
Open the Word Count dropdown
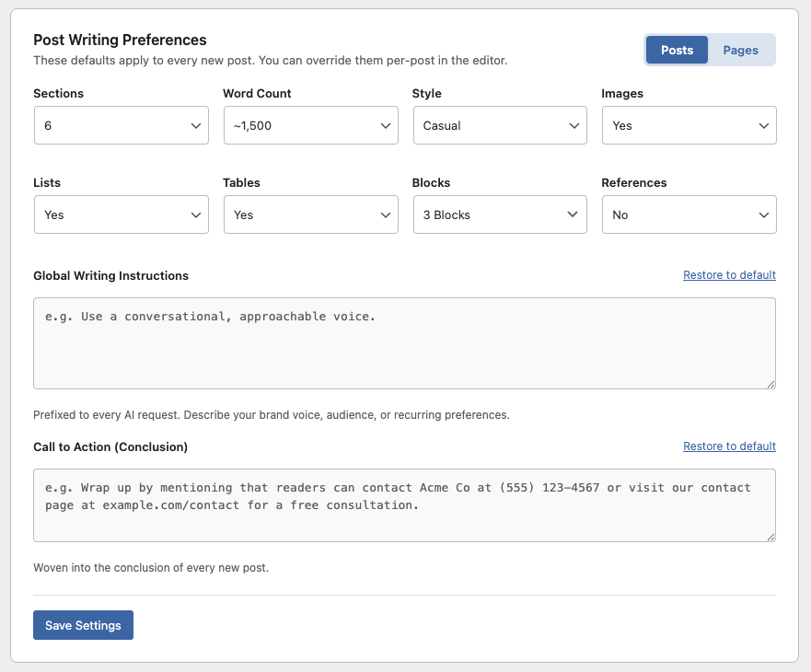coord(311,125)
